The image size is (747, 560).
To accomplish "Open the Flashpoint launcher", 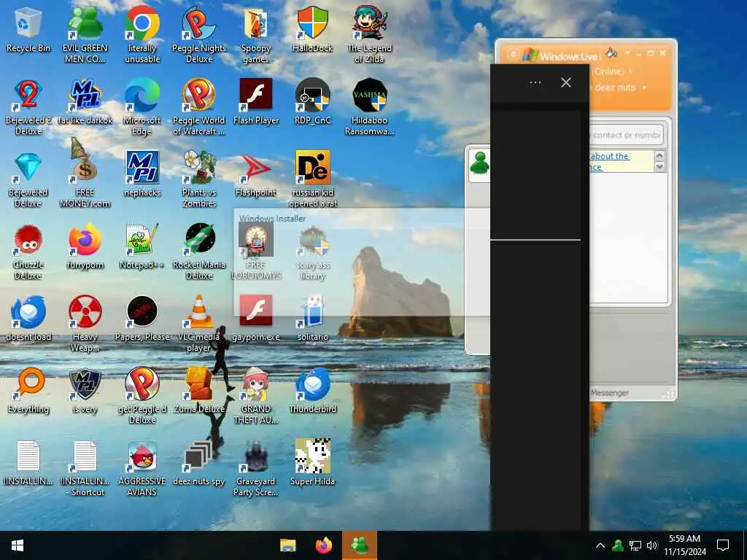I will point(256,174).
